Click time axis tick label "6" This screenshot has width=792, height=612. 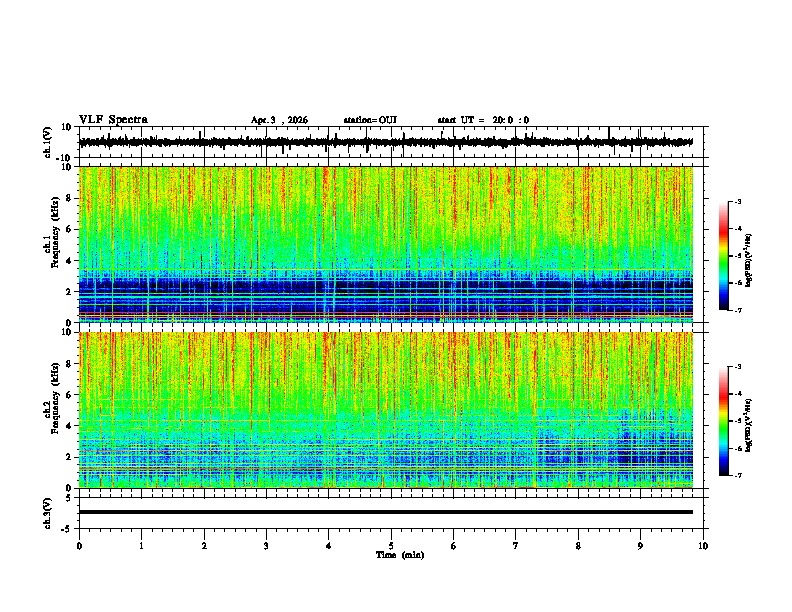[x=454, y=546]
